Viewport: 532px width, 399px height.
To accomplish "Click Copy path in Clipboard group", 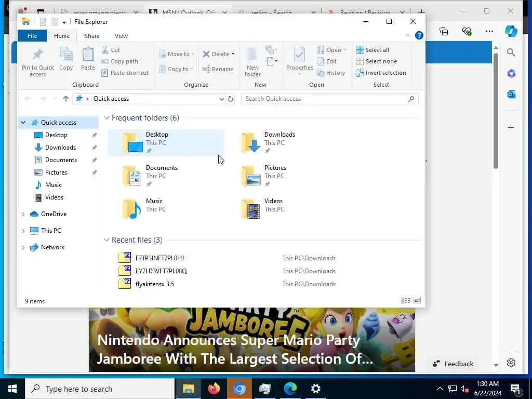I will point(120,61).
